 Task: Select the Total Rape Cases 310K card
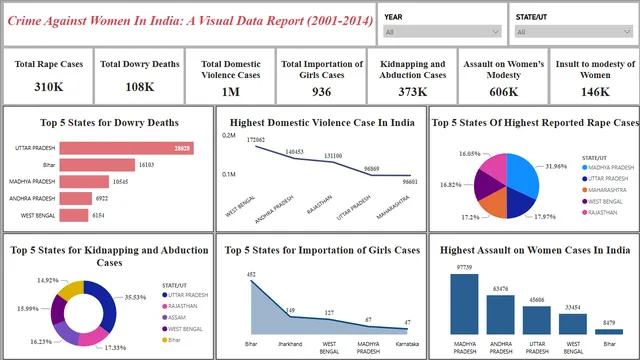point(49,76)
